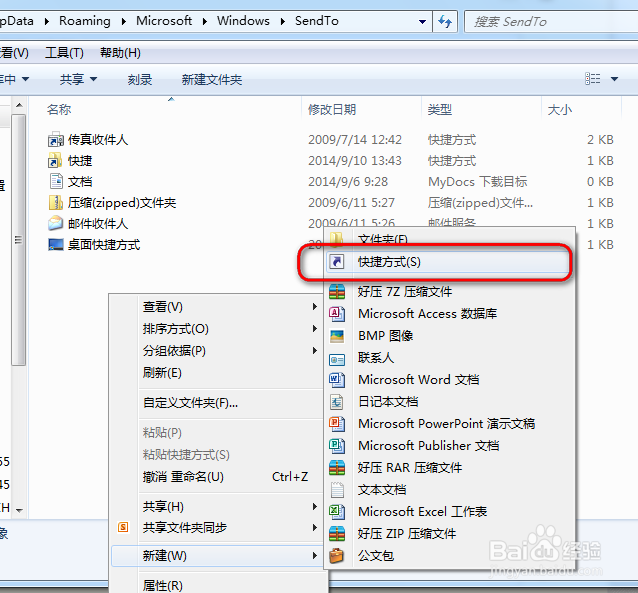Click the 好压 7Z 压缩文件 archive icon
This screenshot has height=593, width=638.
pyautogui.click(x=337, y=291)
